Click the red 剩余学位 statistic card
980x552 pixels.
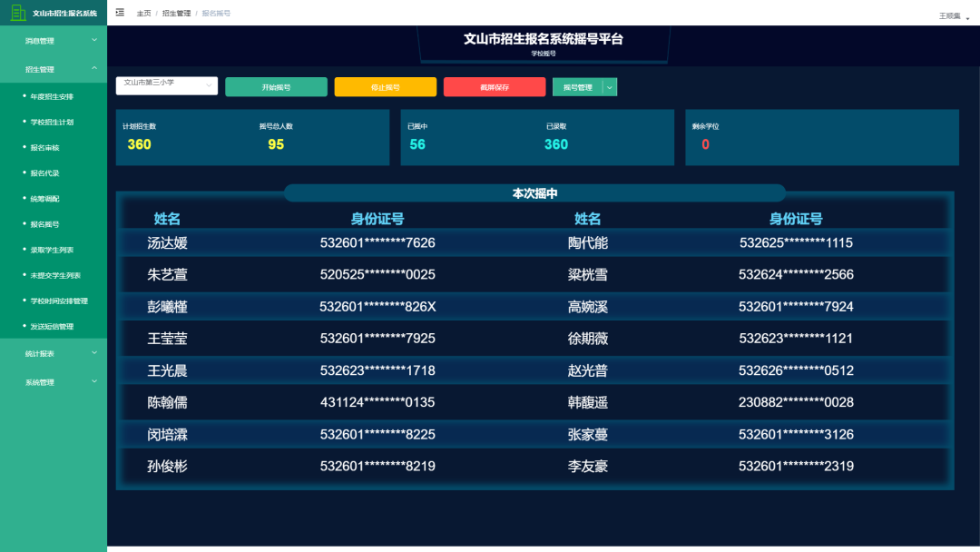[x=821, y=137]
